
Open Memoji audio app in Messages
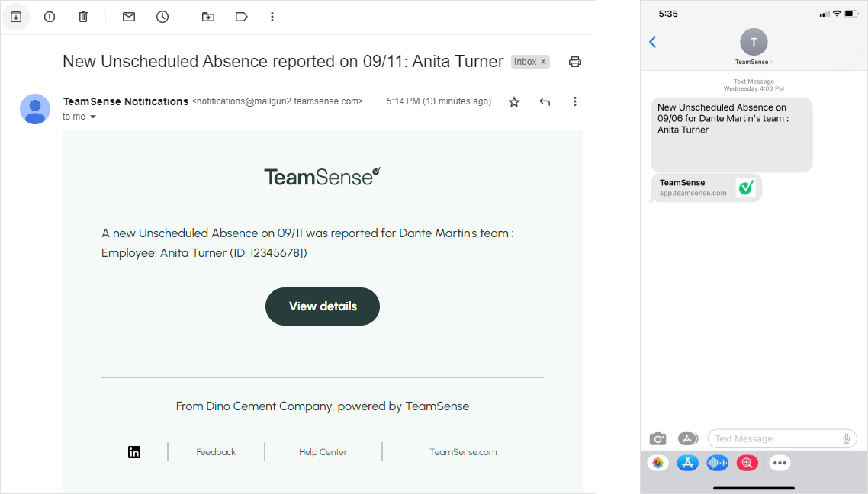coord(717,463)
